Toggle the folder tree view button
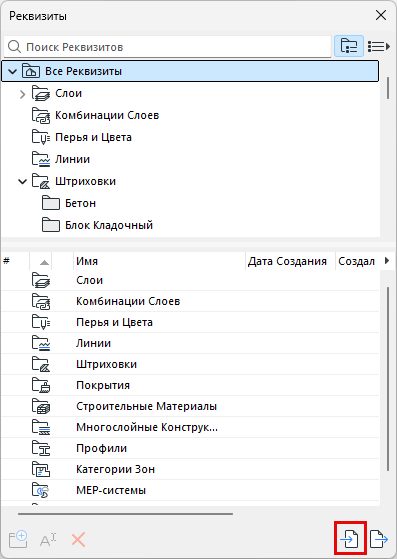The width and height of the screenshot is (397, 559). 349,46
